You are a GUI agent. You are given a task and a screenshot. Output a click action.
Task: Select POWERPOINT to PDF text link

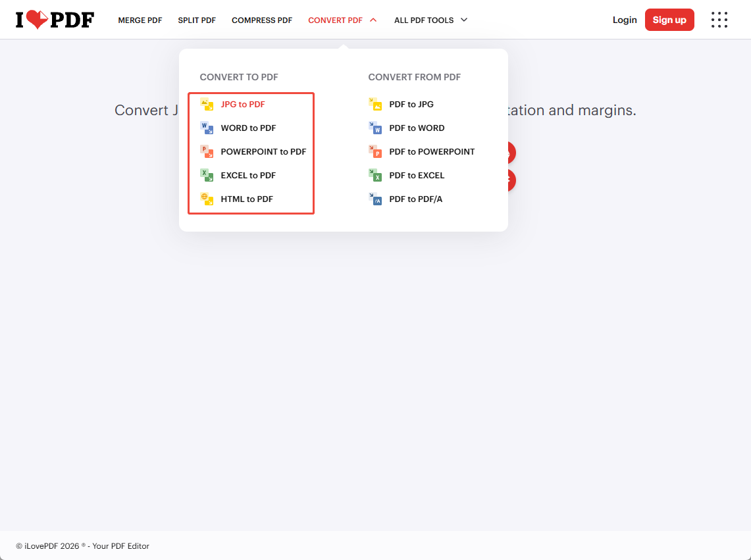263,151
